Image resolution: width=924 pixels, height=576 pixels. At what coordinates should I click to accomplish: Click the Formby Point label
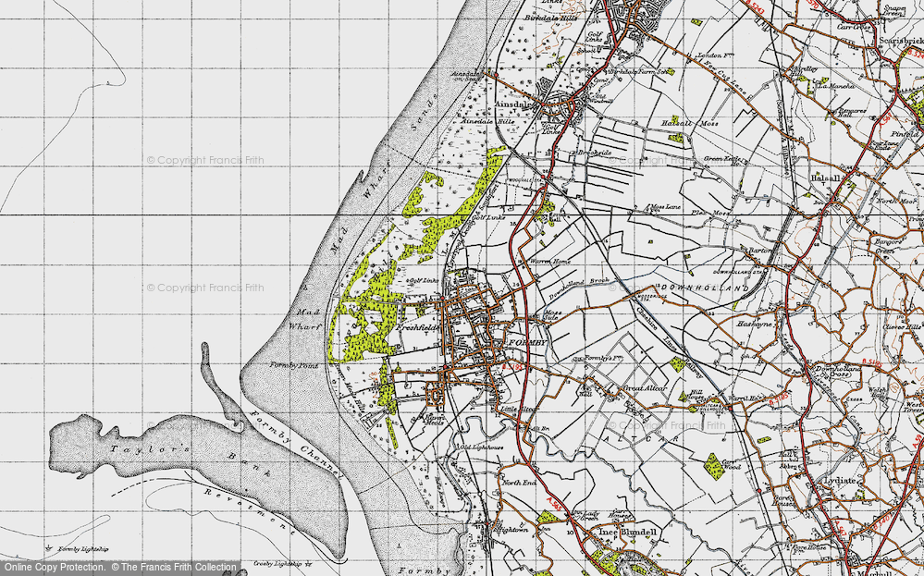(293, 365)
